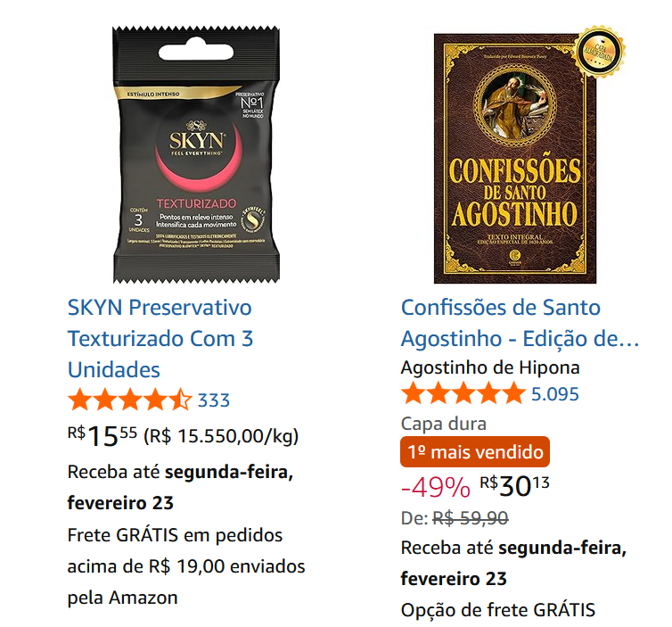Viewport: 672px width, 627px height.
Task: Open the SKYN Preservativo product image
Action: (x=196, y=154)
